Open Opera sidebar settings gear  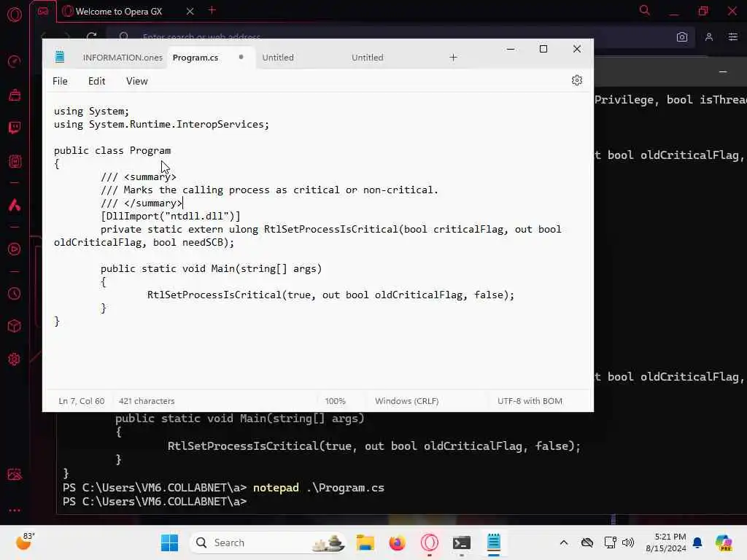coord(15,359)
